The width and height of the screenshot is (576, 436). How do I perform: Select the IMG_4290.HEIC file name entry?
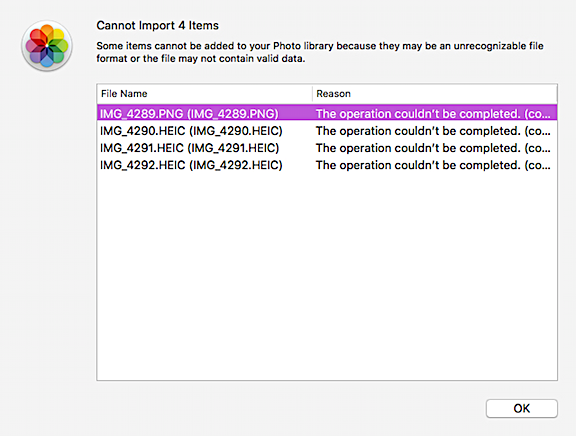tap(191, 131)
